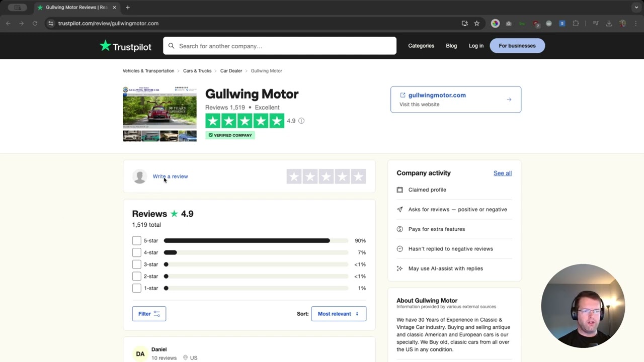Click Log in
Viewport: 644px width, 362px height.
click(x=476, y=46)
